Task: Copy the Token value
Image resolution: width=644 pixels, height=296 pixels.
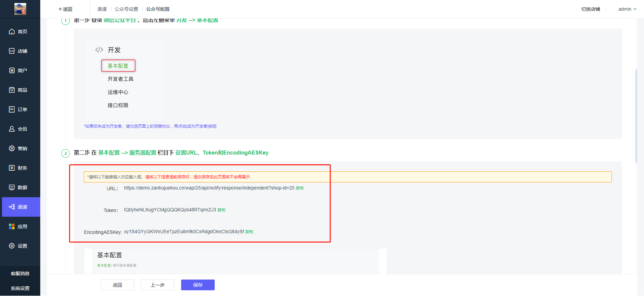Action: click(x=221, y=210)
